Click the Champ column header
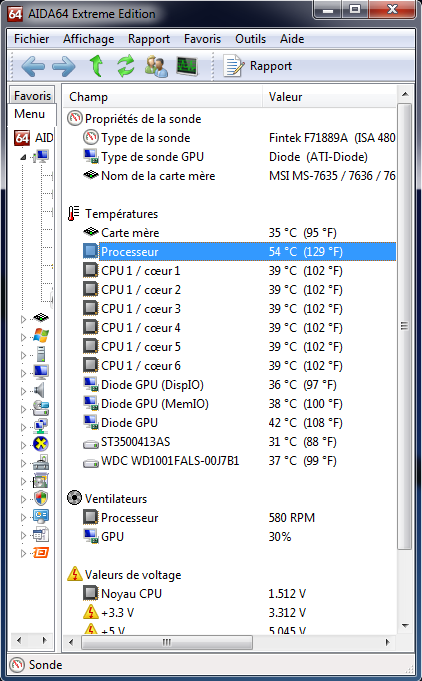The width and height of the screenshot is (422, 681). tap(162, 96)
